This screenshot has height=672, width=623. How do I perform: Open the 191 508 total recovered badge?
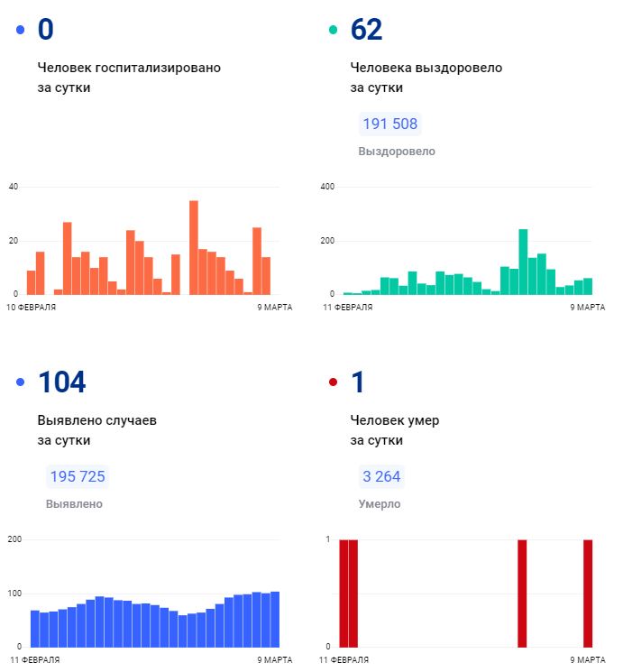(x=389, y=124)
